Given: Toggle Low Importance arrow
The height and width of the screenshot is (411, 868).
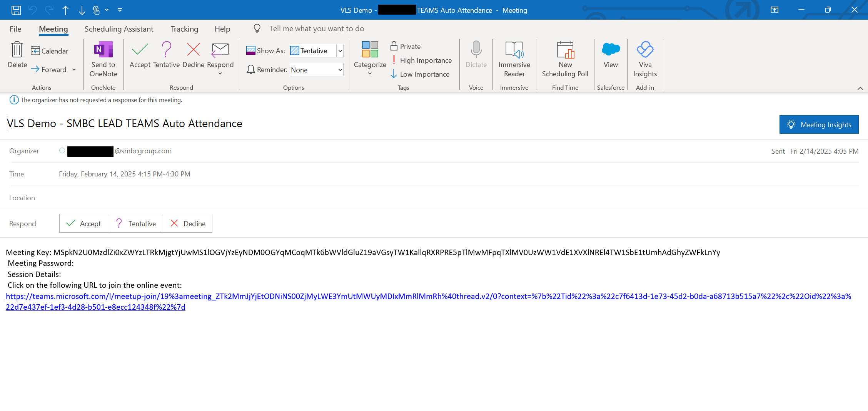Looking at the screenshot, I should tap(420, 74).
